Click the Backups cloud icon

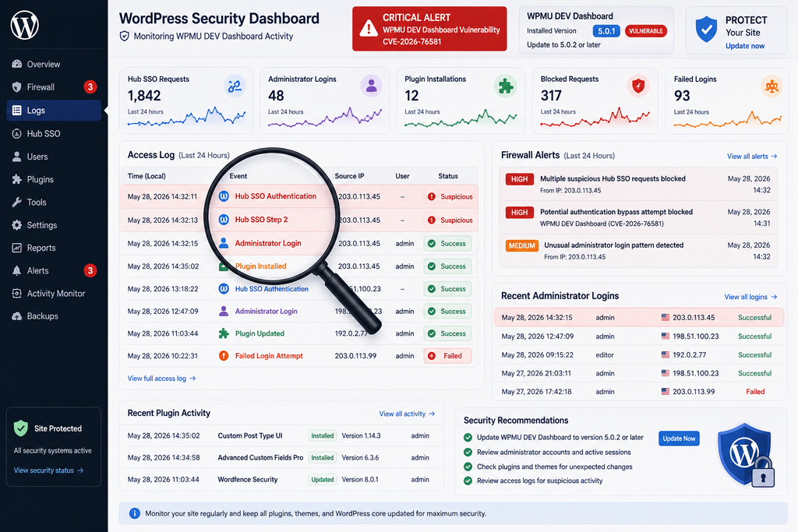(17, 315)
